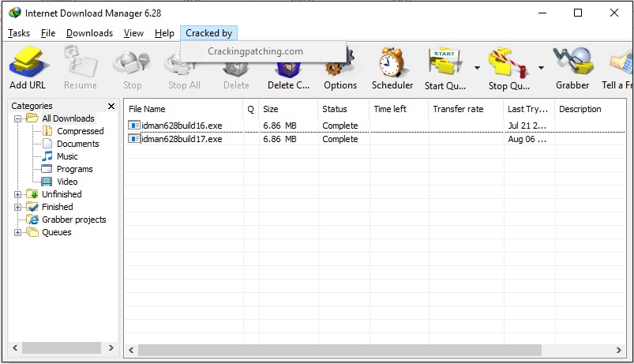This screenshot has width=634, height=364.
Task: Close the Categories panel
Action: (111, 106)
